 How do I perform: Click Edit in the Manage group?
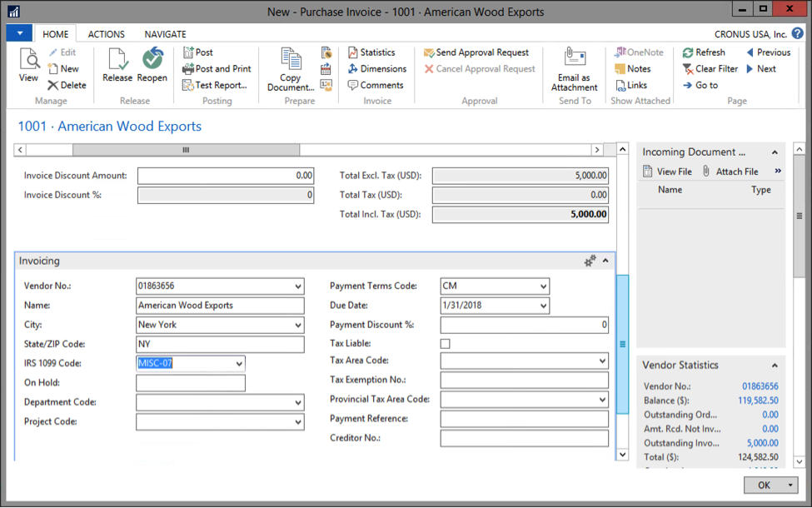62,52
